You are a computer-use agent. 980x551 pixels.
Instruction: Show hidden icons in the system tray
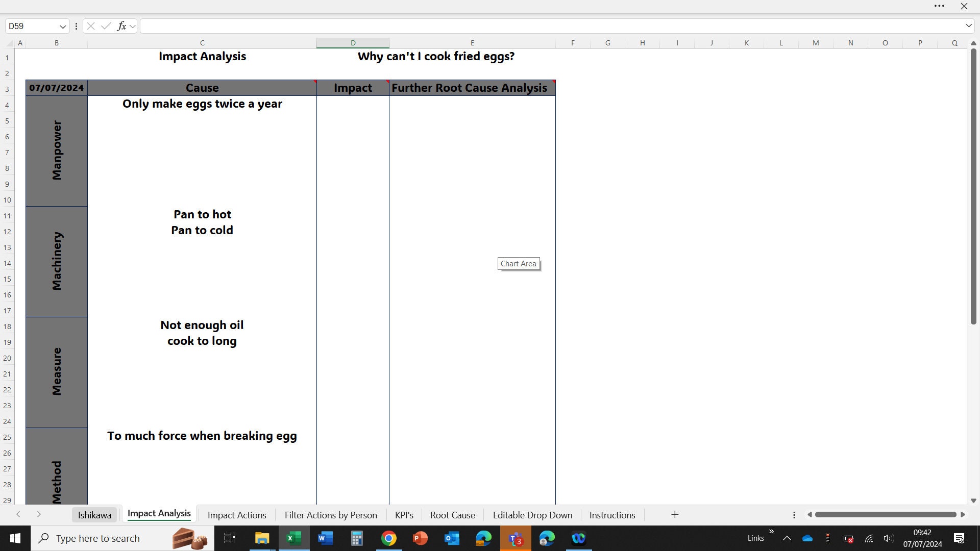click(787, 538)
